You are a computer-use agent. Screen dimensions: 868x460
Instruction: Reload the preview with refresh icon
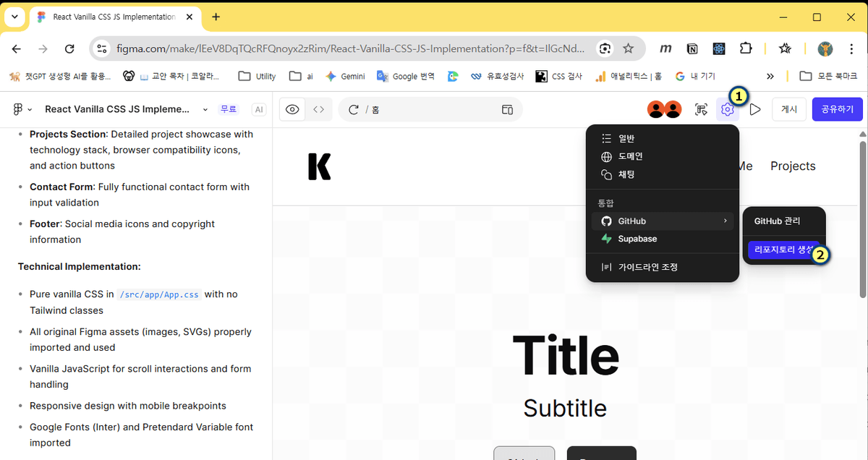354,109
